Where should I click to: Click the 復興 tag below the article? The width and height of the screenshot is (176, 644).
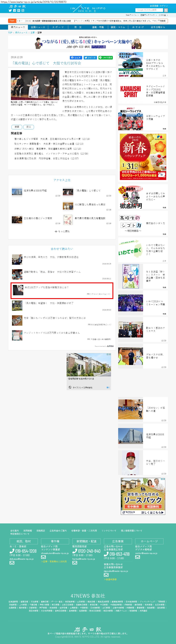point(17,127)
